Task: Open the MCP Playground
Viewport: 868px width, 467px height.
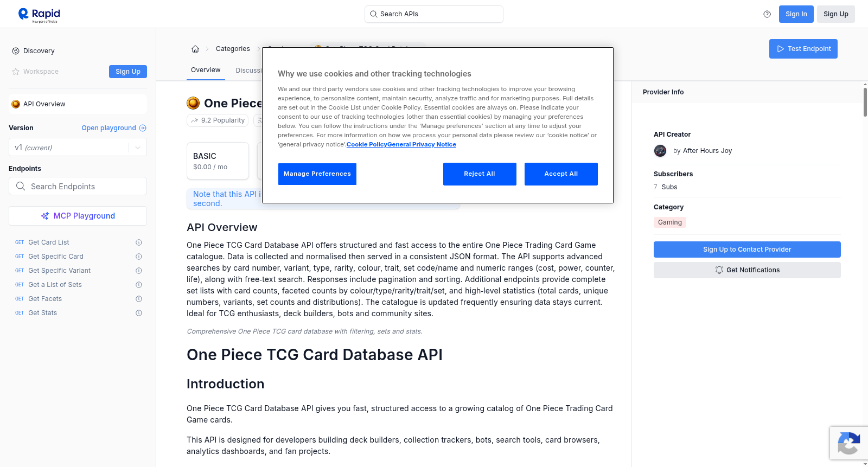Action: (x=78, y=216)
